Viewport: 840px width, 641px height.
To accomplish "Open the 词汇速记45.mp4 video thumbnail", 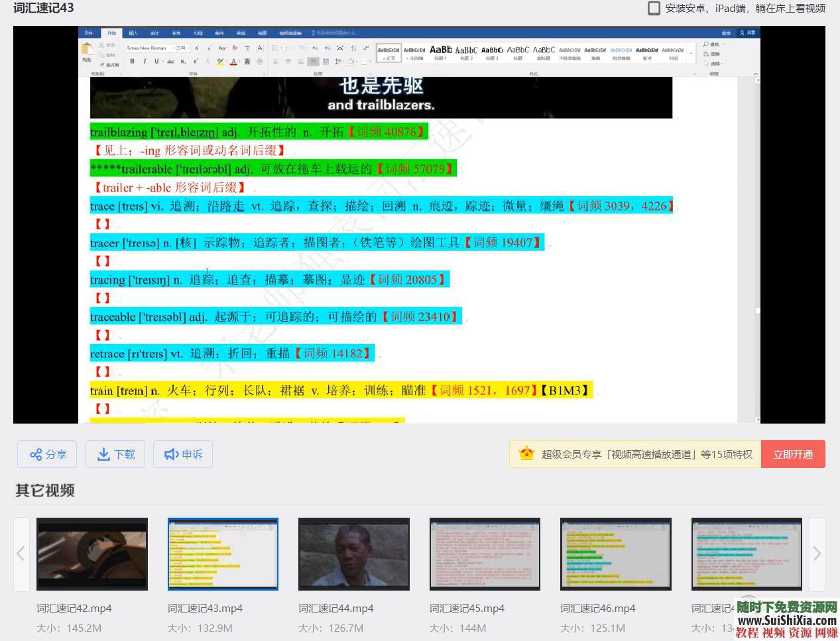I will pyautogui.click(x=484, y=554).
